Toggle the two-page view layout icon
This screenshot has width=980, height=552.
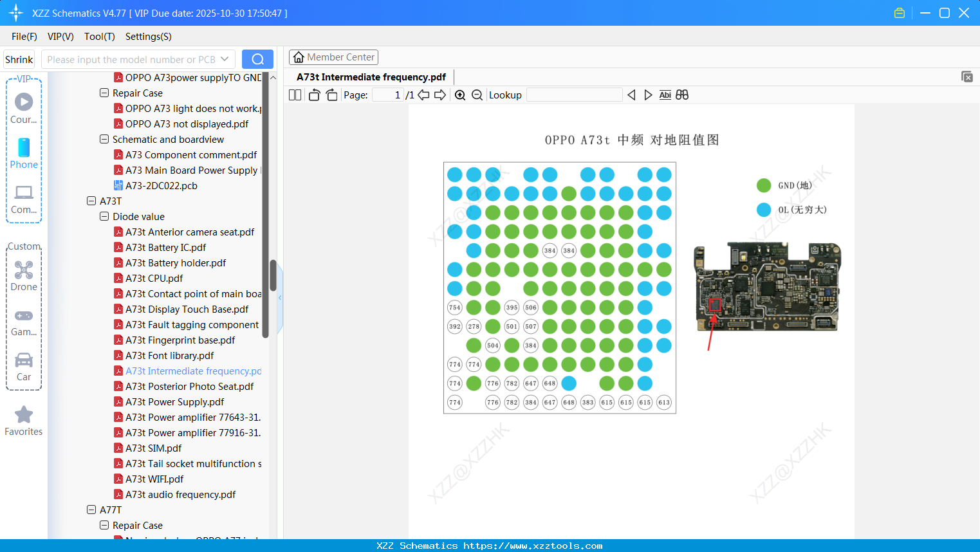pyautogui.click(x=295, y=95)
